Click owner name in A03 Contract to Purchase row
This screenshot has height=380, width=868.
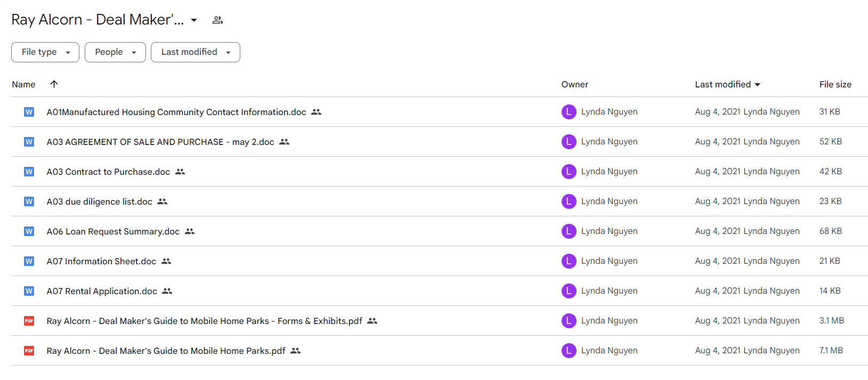tap(609, 172)
